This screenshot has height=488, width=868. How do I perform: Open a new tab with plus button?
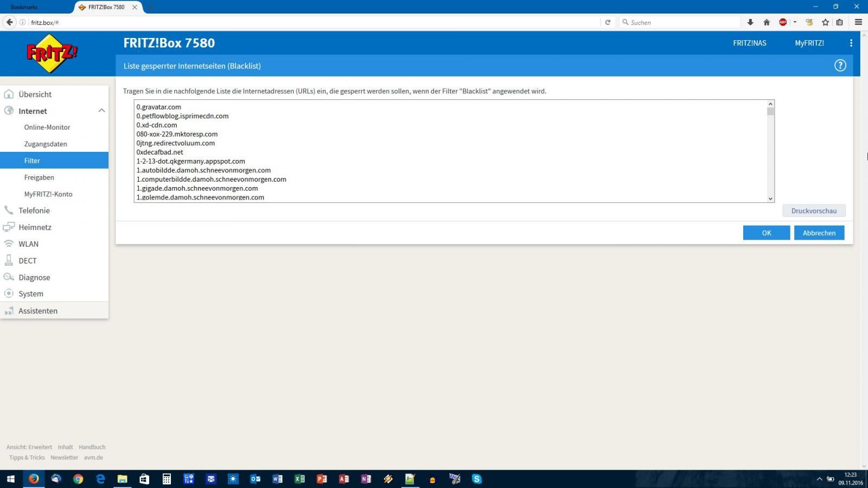[150, 7]
